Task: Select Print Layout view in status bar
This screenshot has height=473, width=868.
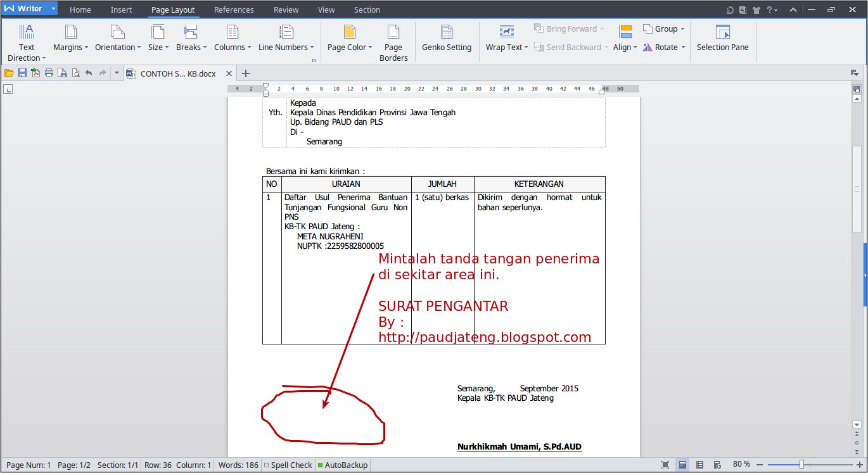Action: pos(682,465)
